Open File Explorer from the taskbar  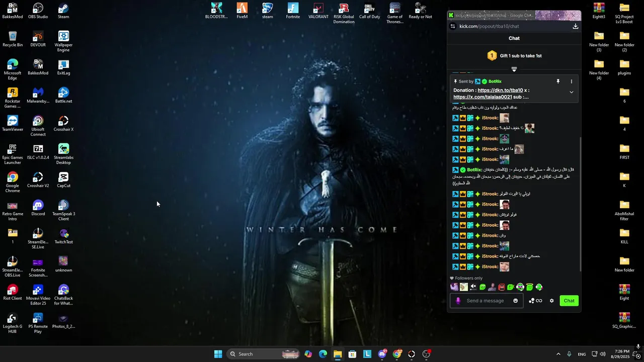[338, 354]
